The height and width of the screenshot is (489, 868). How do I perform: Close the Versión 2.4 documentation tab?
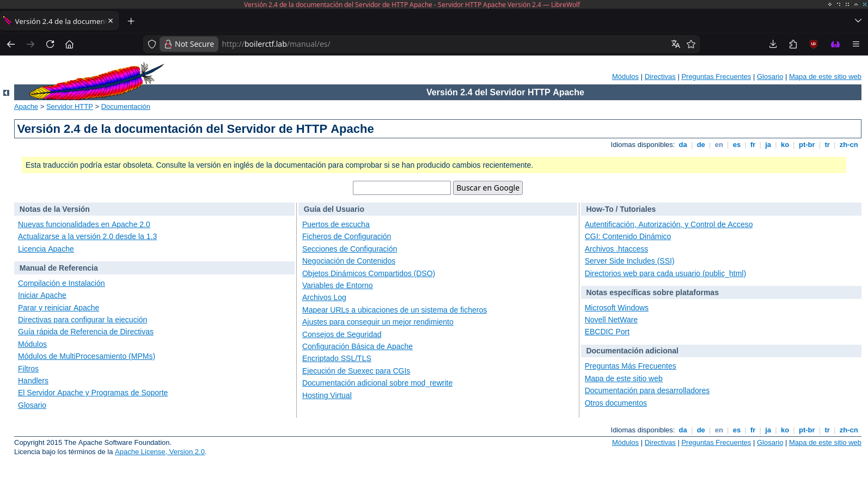pyautogui.click(x=111, y=21)
